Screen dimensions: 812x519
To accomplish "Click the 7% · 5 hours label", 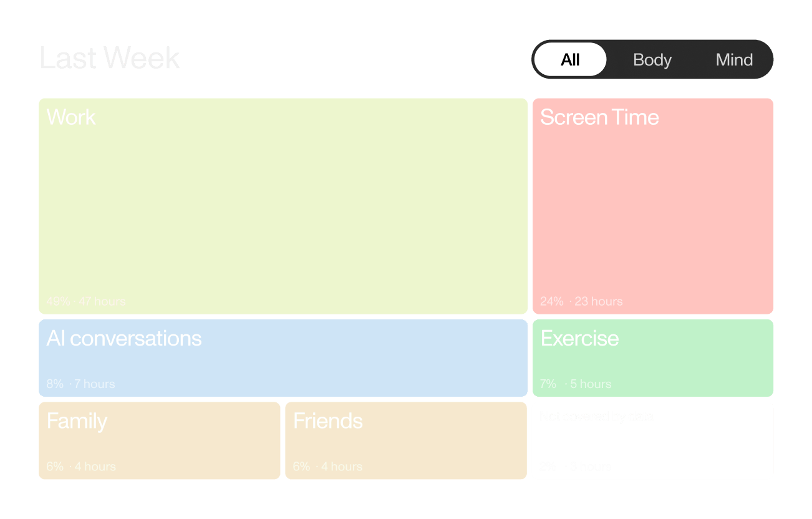I will [576, 384].
